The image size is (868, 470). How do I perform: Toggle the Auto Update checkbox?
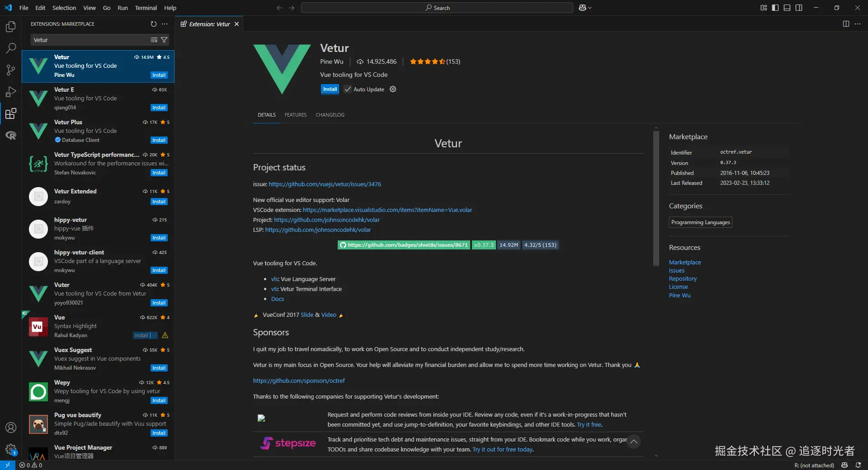tap(348, 89)
